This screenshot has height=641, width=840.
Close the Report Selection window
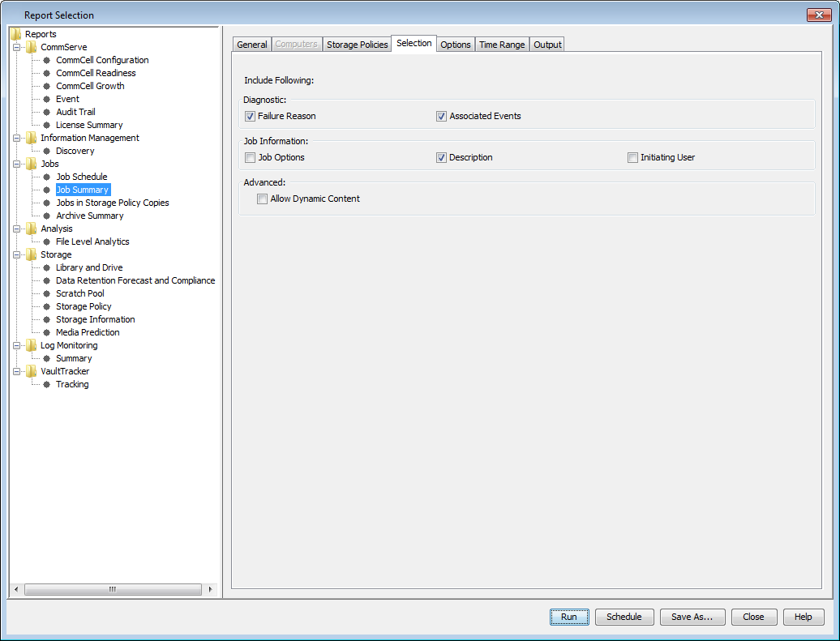[819, 15]
